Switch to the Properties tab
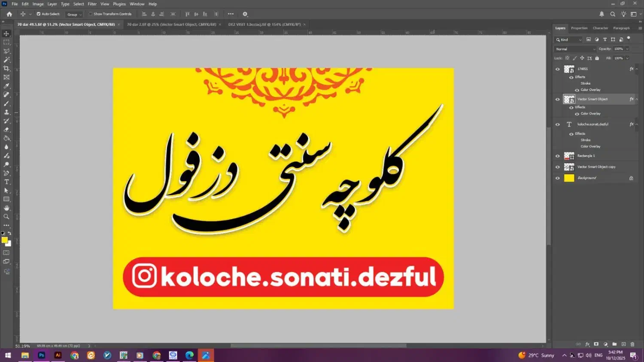This screenshot has height=362, width=644. 579,28
